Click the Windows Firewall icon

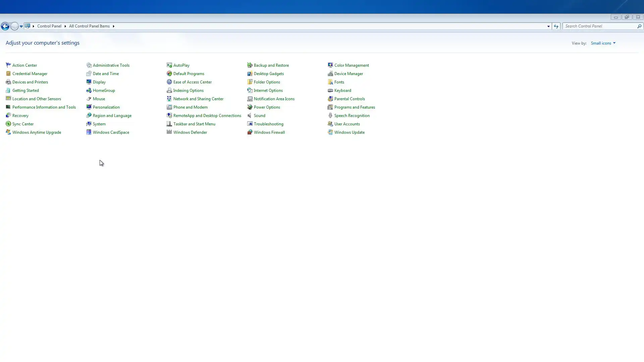pyautogui.click(x=250, y=132)
